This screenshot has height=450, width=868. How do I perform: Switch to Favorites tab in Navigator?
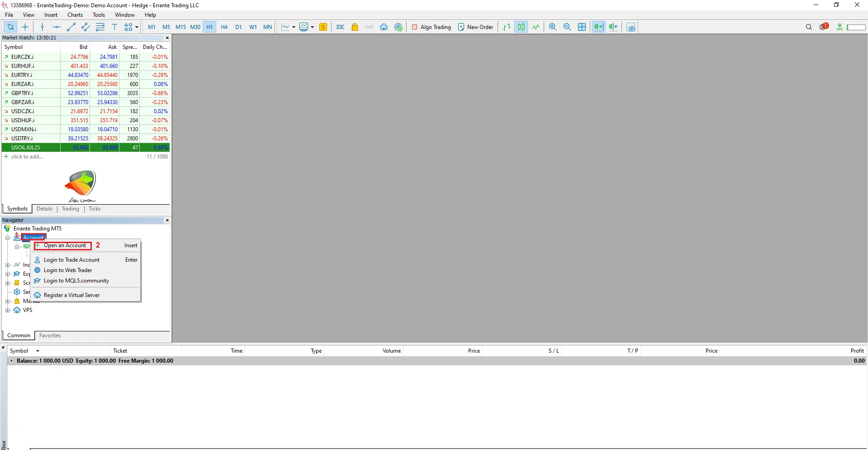coord(50,335)
